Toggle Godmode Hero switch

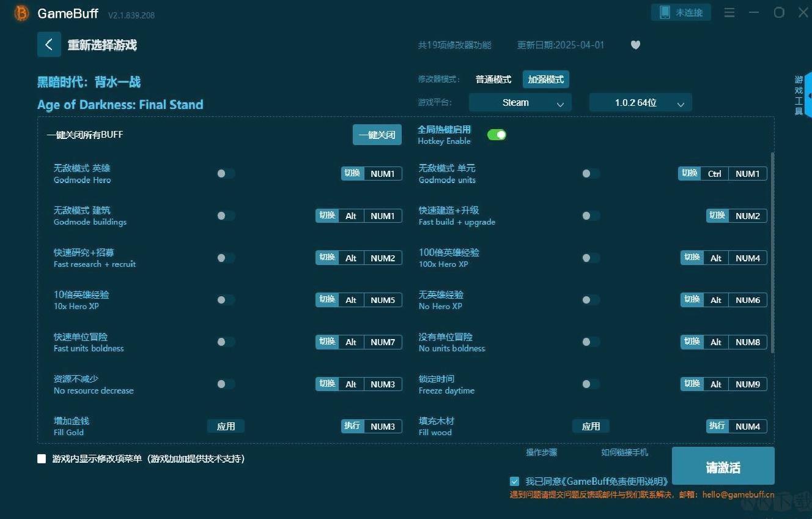[x=226, y=174]
